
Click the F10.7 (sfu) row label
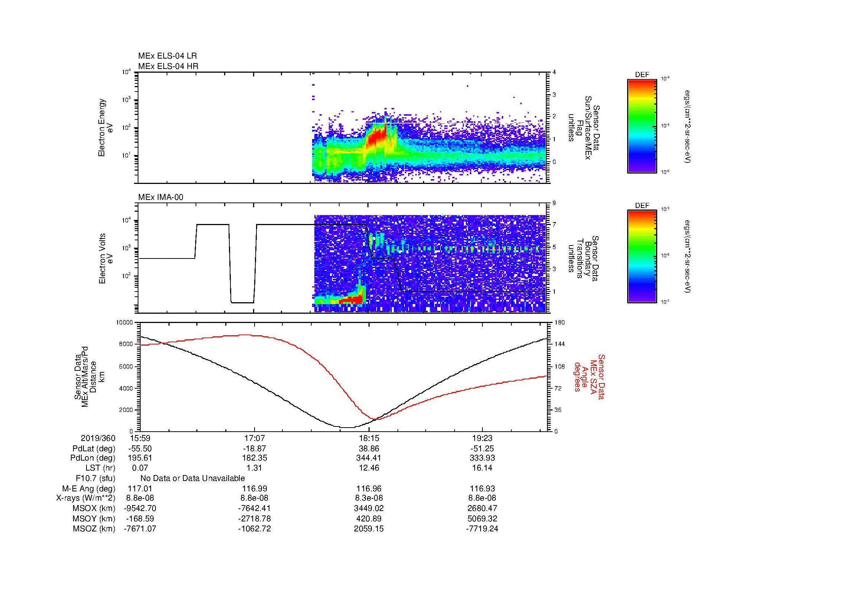point(95,478)
